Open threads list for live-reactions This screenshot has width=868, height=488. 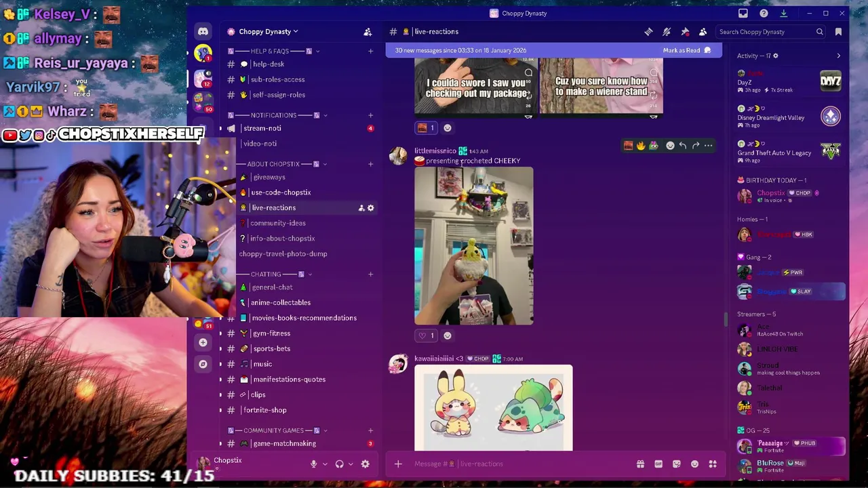648,32
